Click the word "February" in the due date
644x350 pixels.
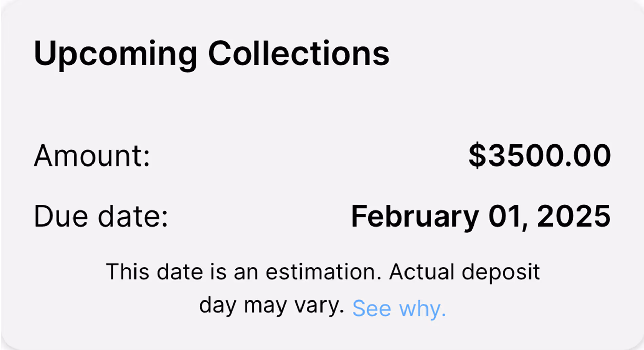click(x=415, y=217)
